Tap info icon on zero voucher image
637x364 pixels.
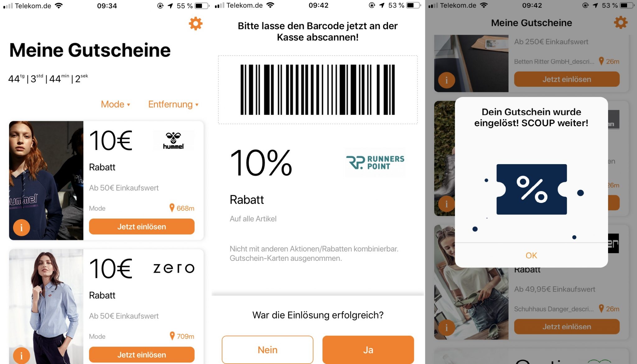(21, 356)
